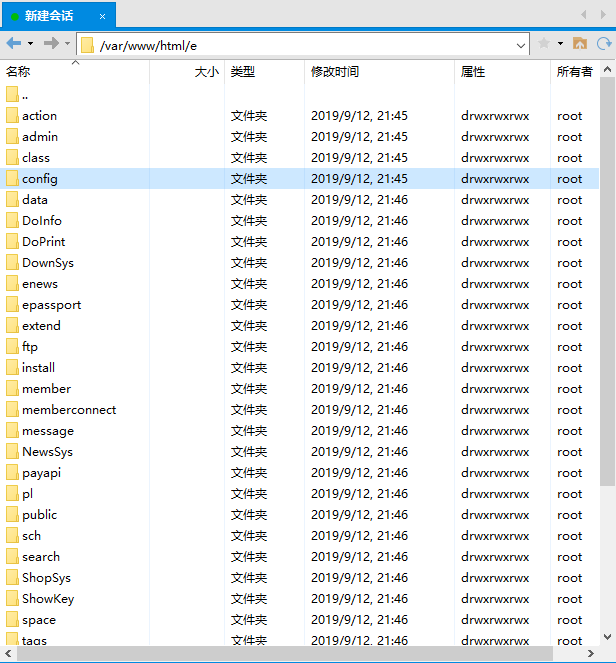
Task: Refresh the remote directory listing
Action: pyautogui.click(x=604, y=43)
